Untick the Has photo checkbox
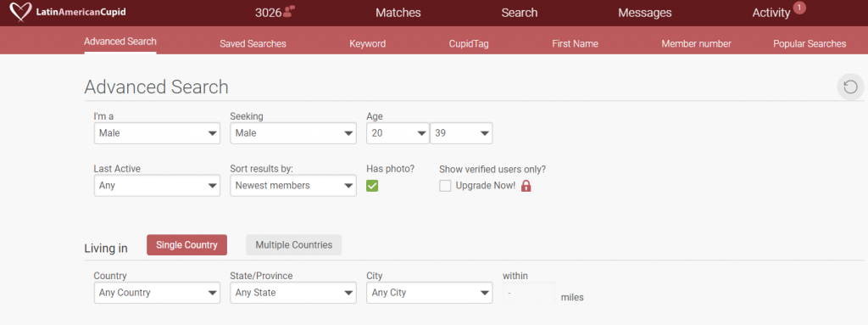Screen dimensions: 868x325 click(x=372, y=186)
